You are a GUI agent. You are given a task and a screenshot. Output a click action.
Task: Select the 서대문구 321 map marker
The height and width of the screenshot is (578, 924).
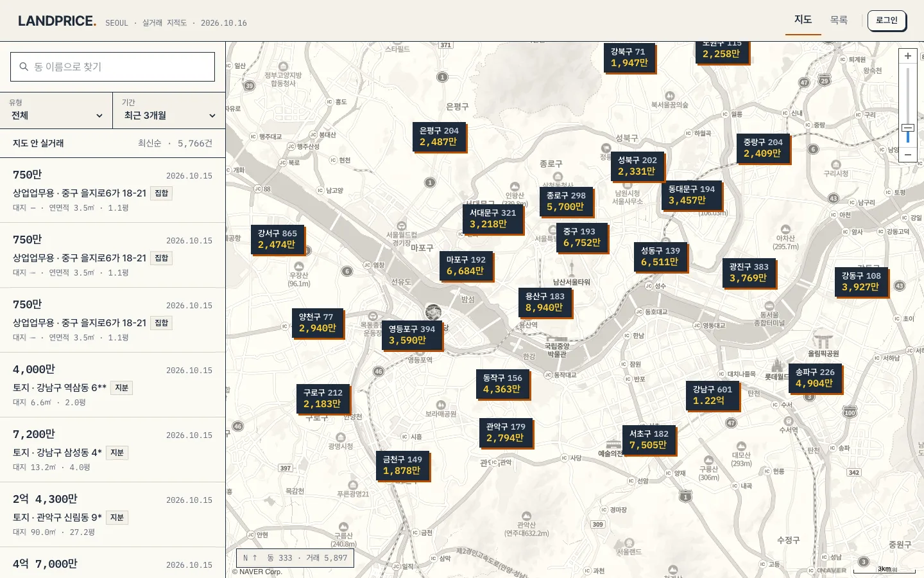[493, 218]
